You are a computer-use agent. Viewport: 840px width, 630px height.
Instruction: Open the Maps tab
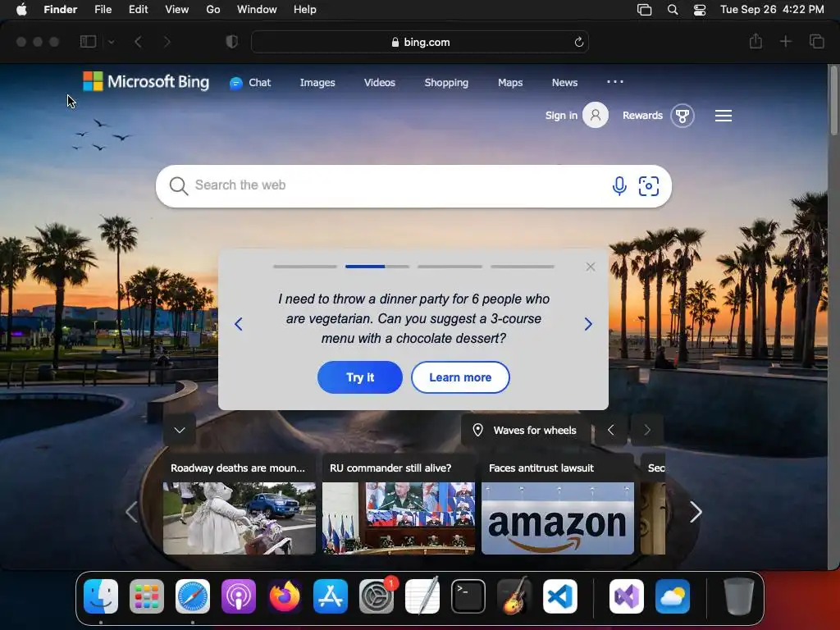click(510, 83)
